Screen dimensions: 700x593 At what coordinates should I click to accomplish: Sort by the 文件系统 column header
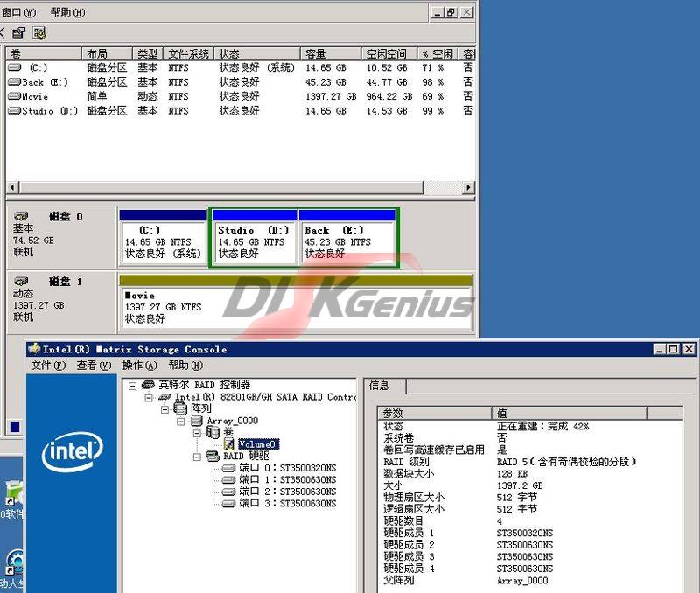tap(188, 54)
